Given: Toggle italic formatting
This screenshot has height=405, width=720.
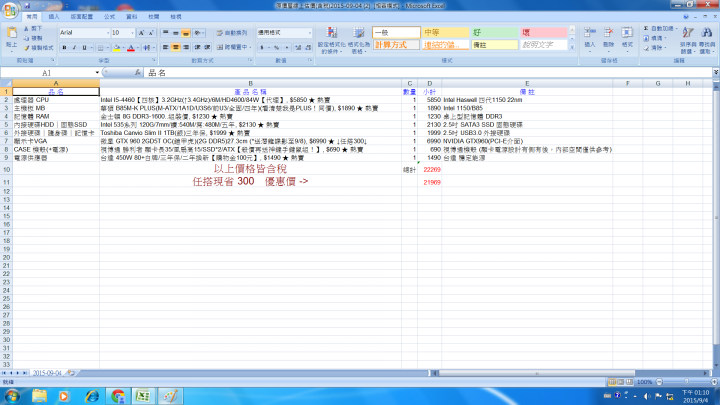Looking at the screenshot, I should click(x=74, y=47).
